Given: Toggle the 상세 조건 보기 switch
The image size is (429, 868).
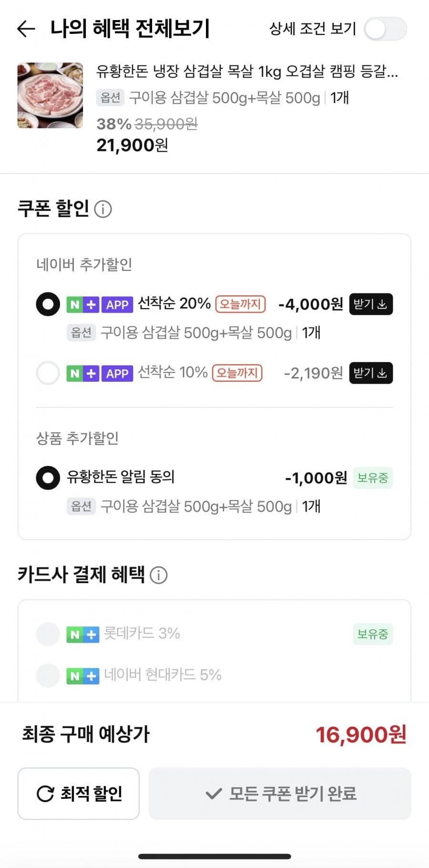Looking at the screenshot, I should (x=385, y=29).
